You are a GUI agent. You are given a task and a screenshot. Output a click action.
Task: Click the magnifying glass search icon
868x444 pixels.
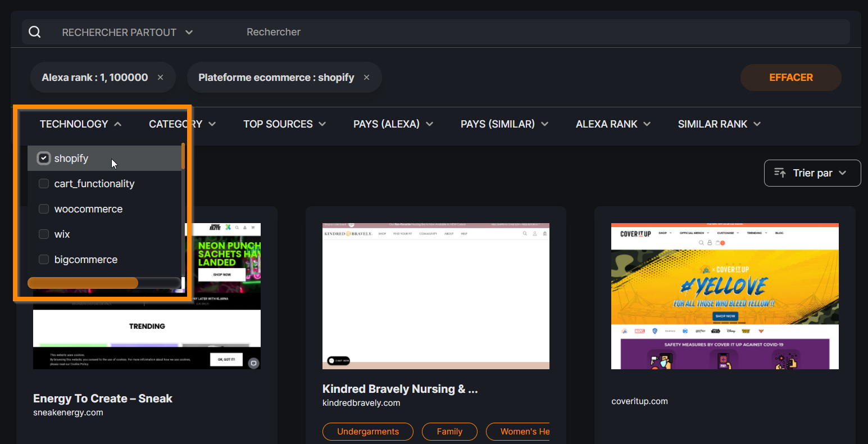click(35, 32)
